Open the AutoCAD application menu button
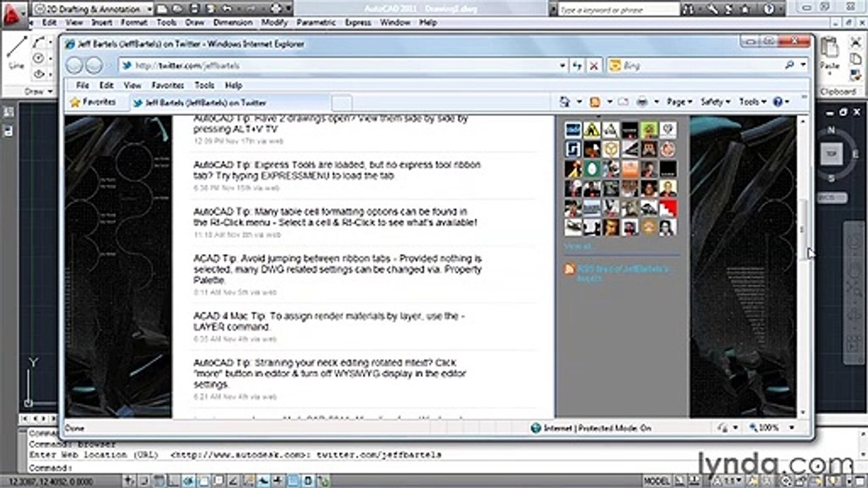868x488 pixels. point(13,13)
